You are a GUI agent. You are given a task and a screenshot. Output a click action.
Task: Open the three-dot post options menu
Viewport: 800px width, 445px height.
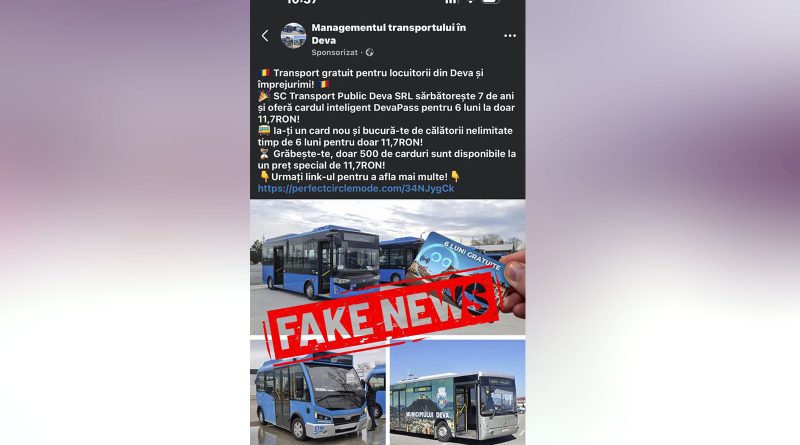tap(510, 36)
